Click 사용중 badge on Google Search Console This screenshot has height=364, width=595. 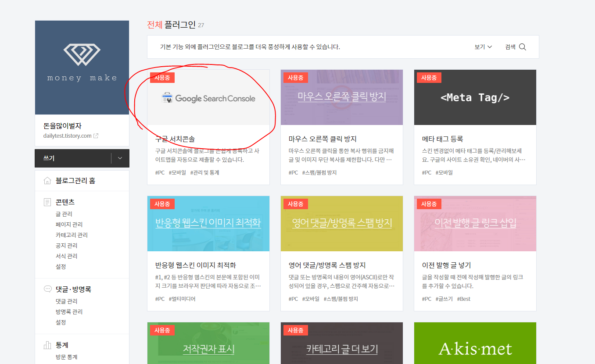tap(162, 78)
